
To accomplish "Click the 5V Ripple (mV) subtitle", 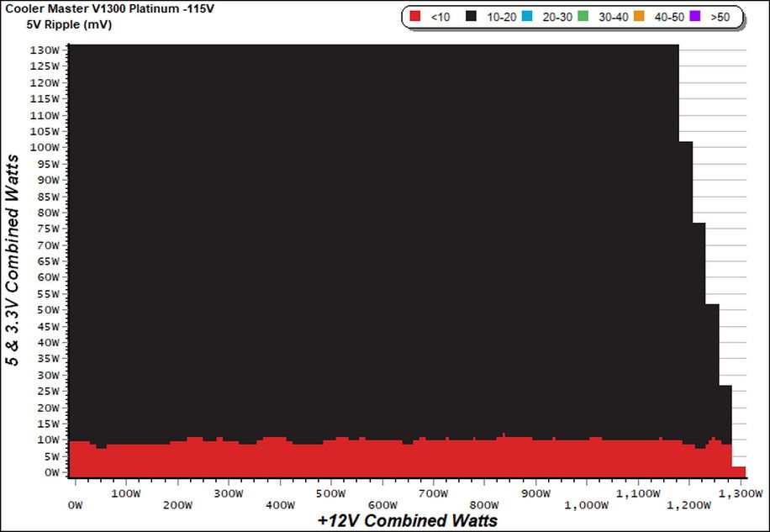I will [x=69, y=24].
